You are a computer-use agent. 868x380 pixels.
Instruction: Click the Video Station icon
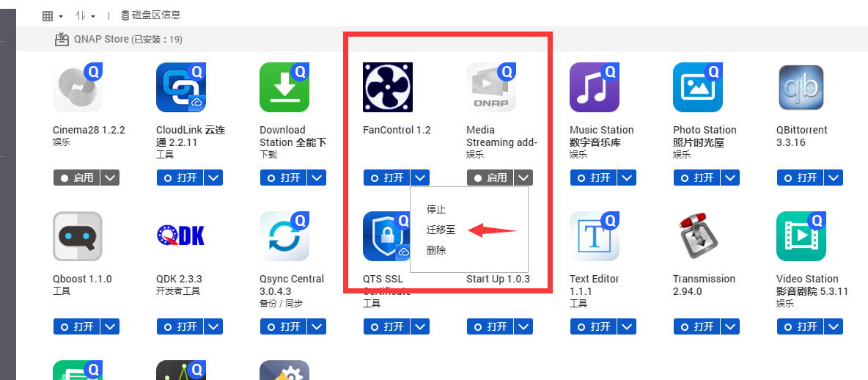click(x=801, y=236)
